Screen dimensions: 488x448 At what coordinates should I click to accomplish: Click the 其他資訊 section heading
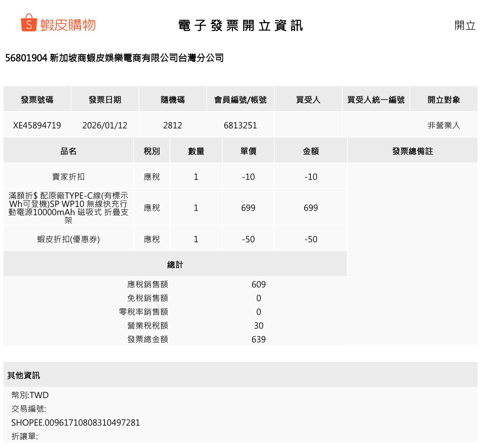24,375
